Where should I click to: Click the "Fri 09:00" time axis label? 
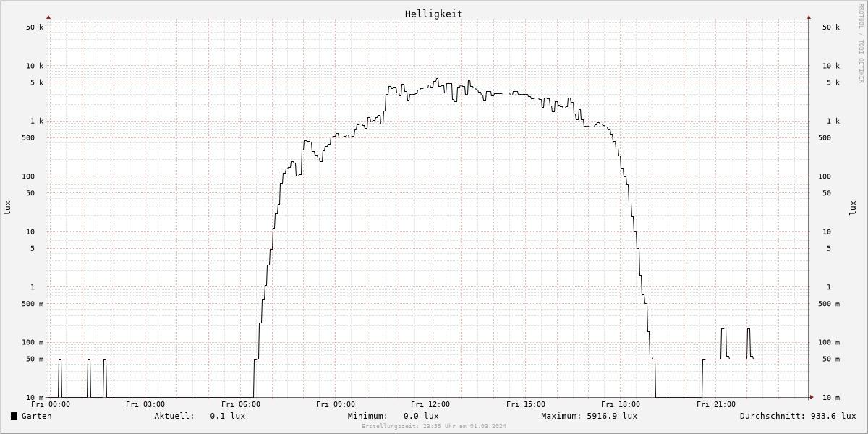point(336,404)
